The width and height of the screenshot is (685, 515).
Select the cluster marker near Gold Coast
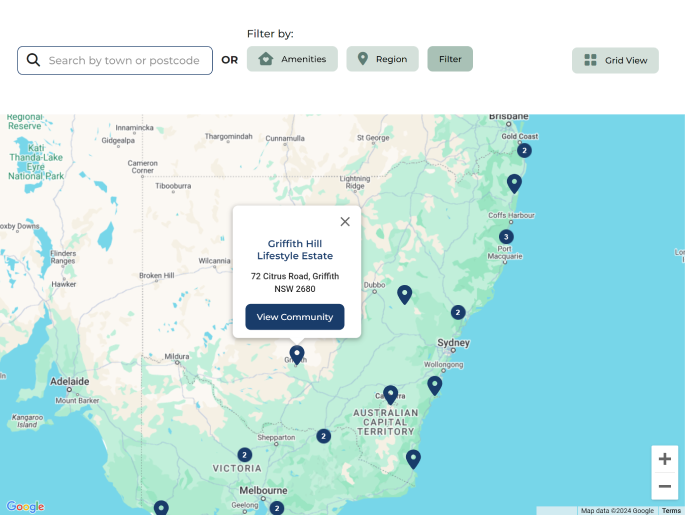524,150
